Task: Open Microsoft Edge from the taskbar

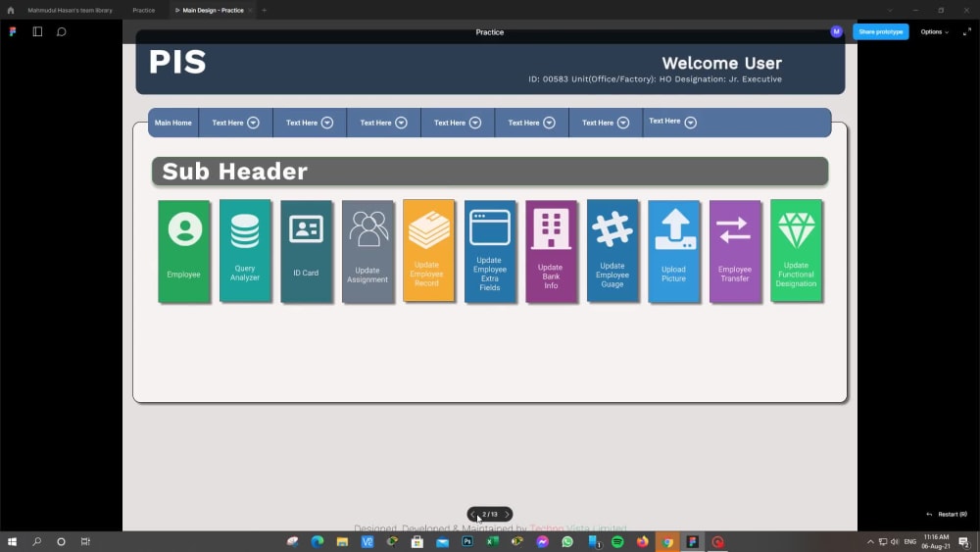Action: point(318,541)
